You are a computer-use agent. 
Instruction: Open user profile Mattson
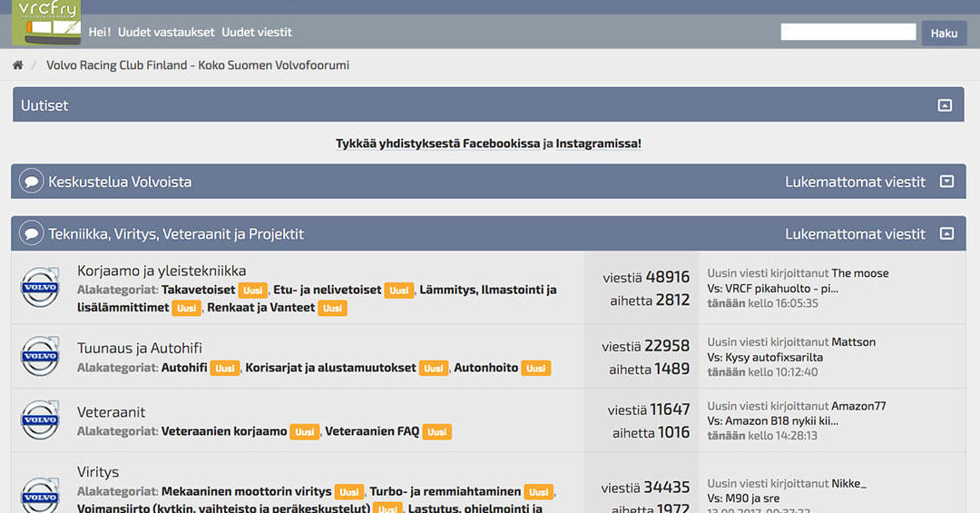(x=853, y=341)
